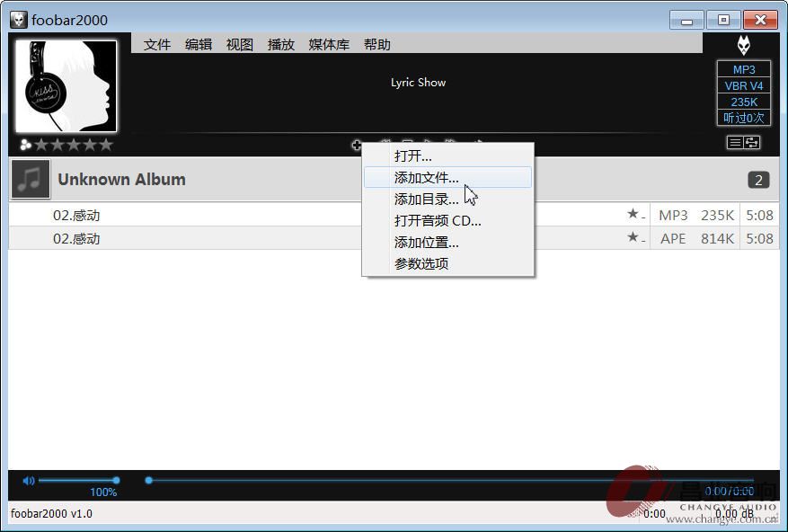This screenshot has height=532, width=788.
Task: Click the 0:00/0:00 playback time display
Action: click(x=730, y=491)
